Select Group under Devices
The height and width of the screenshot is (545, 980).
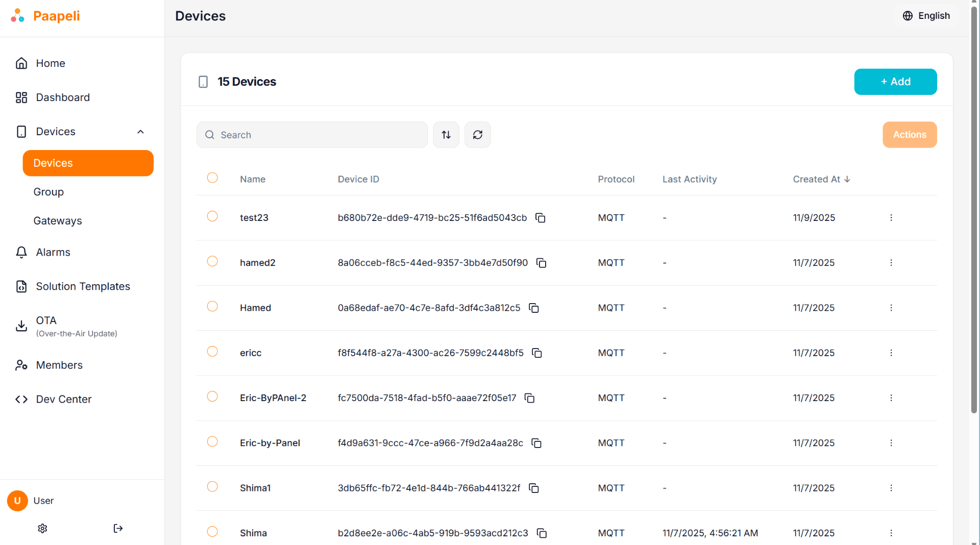pyautogui.click(x=48, y=191)
